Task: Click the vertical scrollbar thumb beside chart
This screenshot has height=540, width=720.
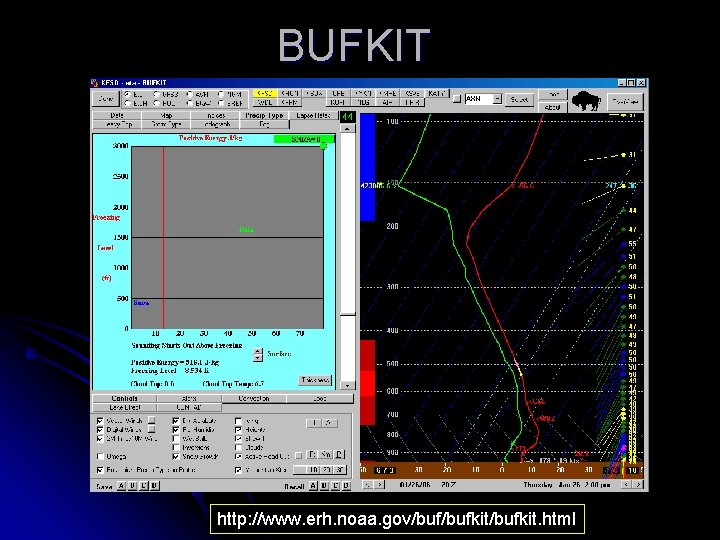Action: pyautogui.click(x=348, y=315)
